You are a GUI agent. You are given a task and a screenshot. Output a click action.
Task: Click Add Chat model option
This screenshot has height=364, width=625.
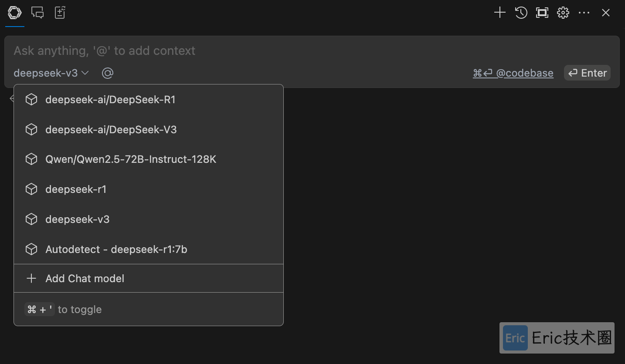coord(149,279)
